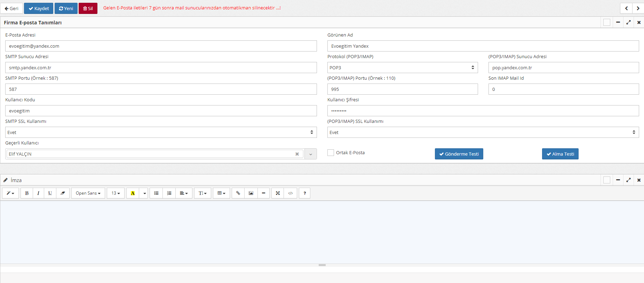Insert a link in the signature
The height and width of the screenshot is (283, 644).
coord(238,193)
